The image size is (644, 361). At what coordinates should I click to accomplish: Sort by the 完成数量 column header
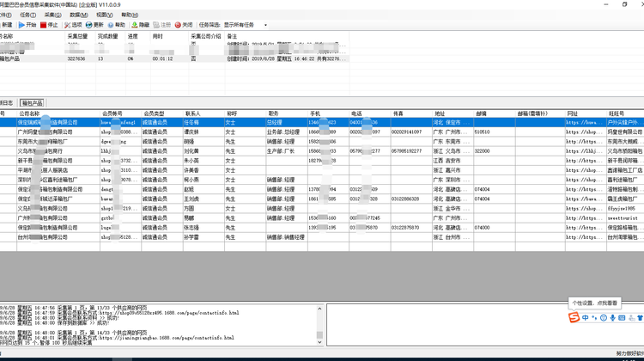[x=111, y=36]
